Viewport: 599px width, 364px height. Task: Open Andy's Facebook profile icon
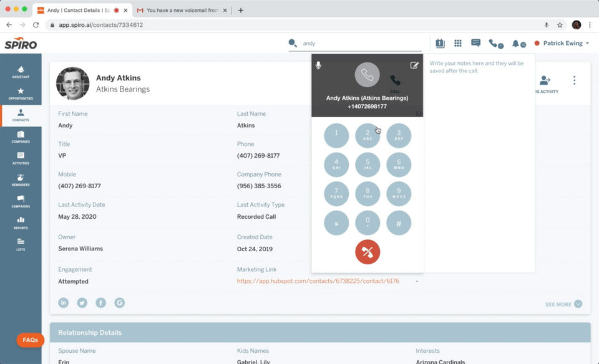[101, 302]
